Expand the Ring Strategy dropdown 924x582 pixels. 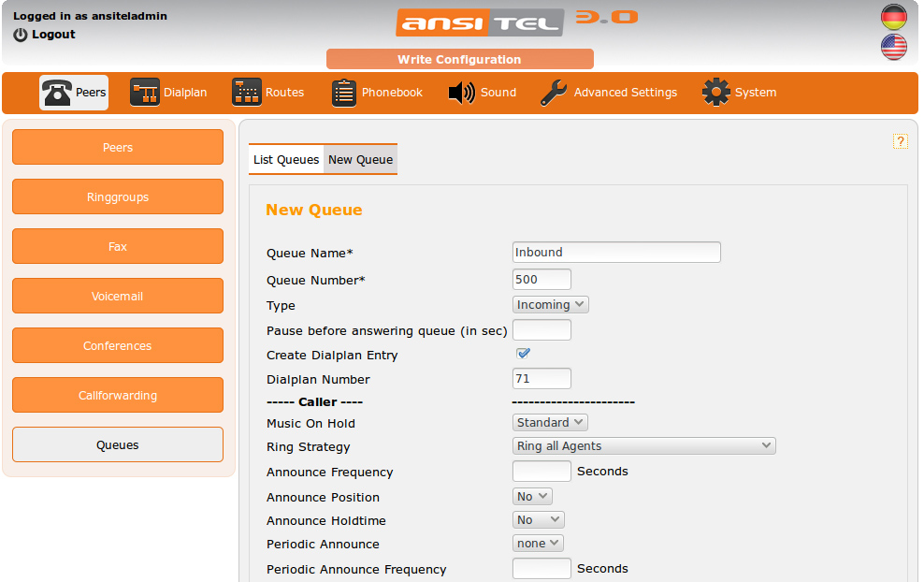(x=644, y=446)
